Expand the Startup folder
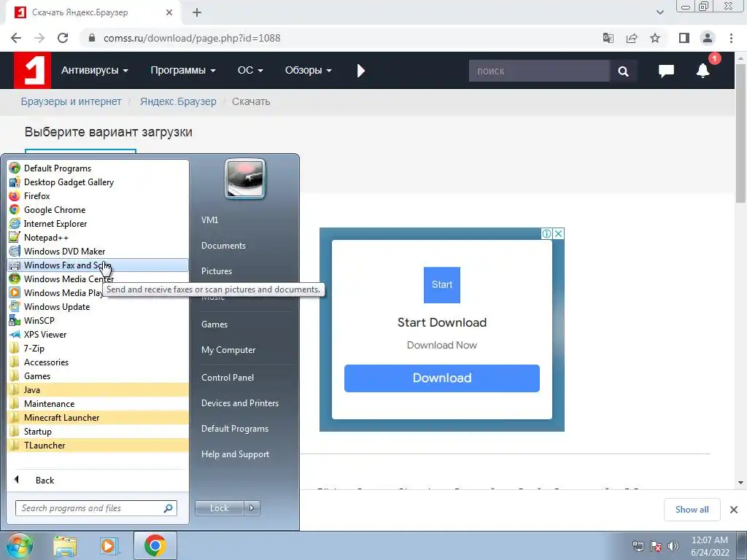The height and width of the screenshot is (560, 747). tap(98, 431)
